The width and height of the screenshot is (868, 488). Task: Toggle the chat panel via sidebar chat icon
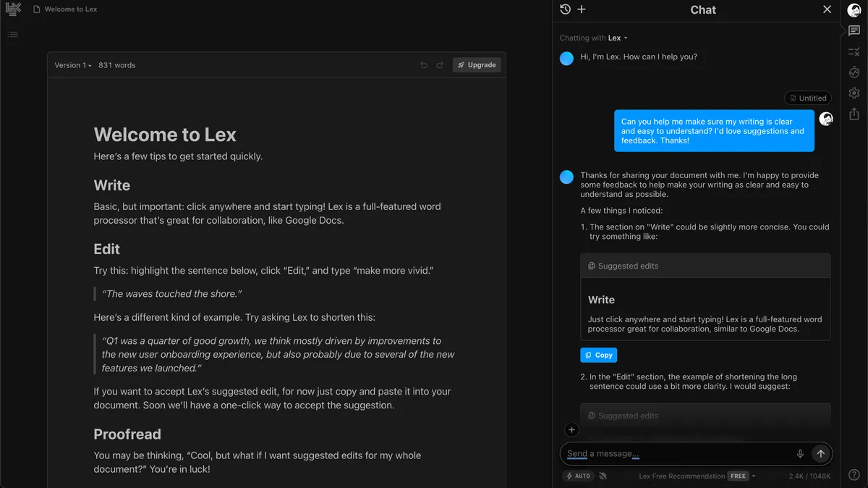coord(854,31)
